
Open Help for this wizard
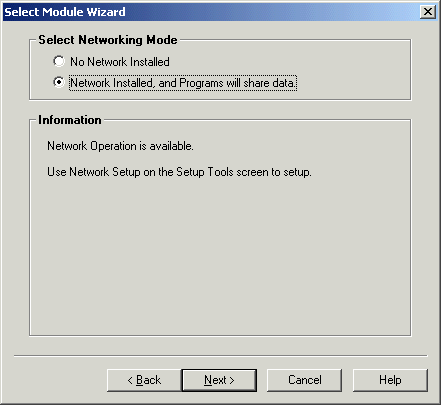tap(390, 380)
